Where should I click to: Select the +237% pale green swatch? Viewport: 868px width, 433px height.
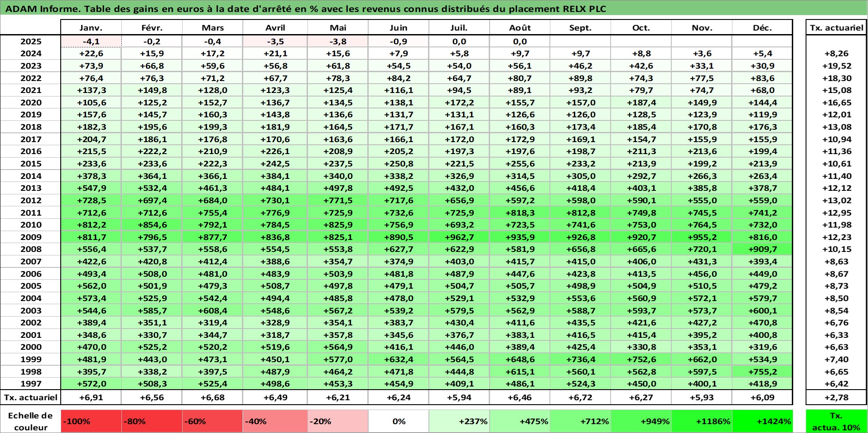point(459,421)
